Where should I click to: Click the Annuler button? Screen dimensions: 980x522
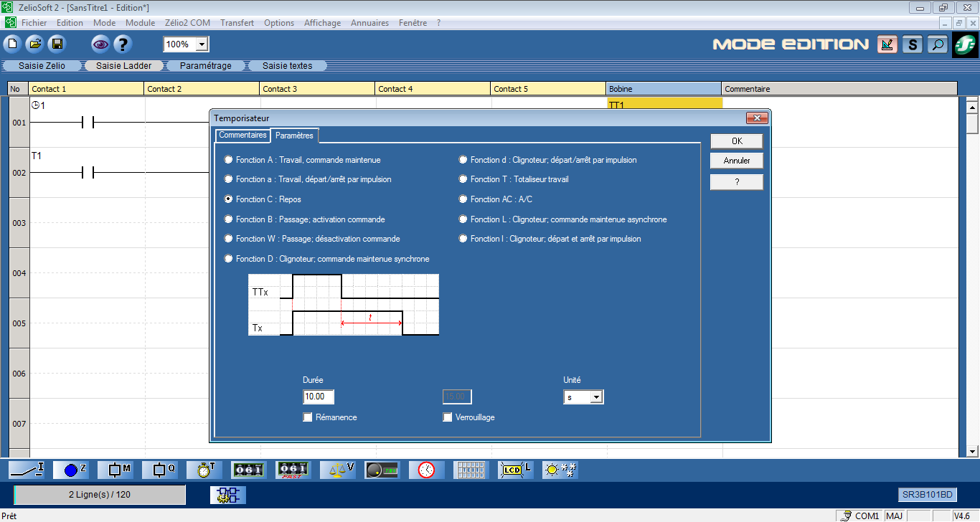point(737,161)
